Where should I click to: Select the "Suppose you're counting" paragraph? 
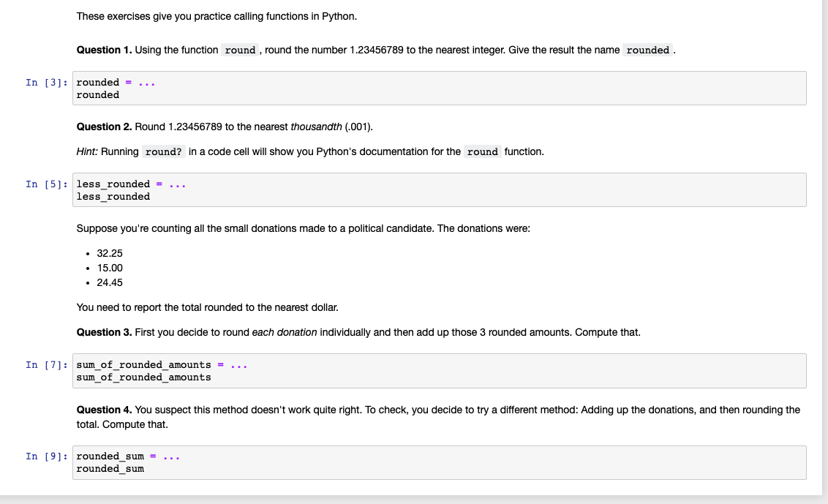(303, 228)
